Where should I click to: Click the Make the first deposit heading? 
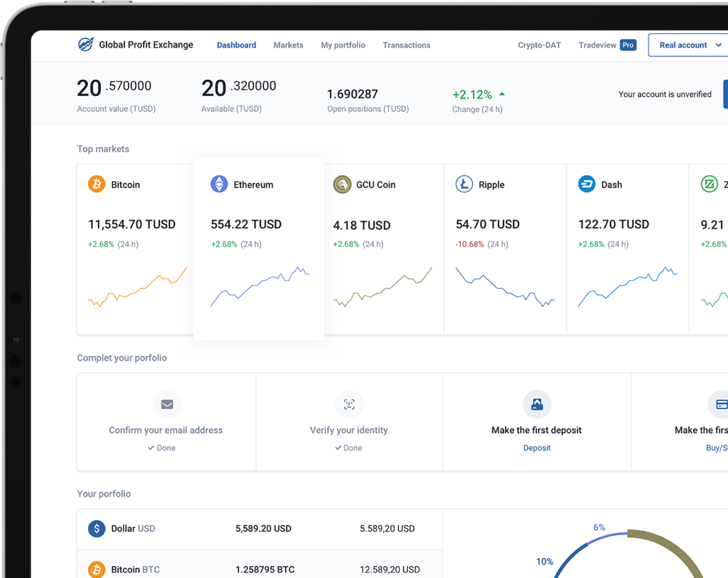pyautogui.click(x=536, y=430)
